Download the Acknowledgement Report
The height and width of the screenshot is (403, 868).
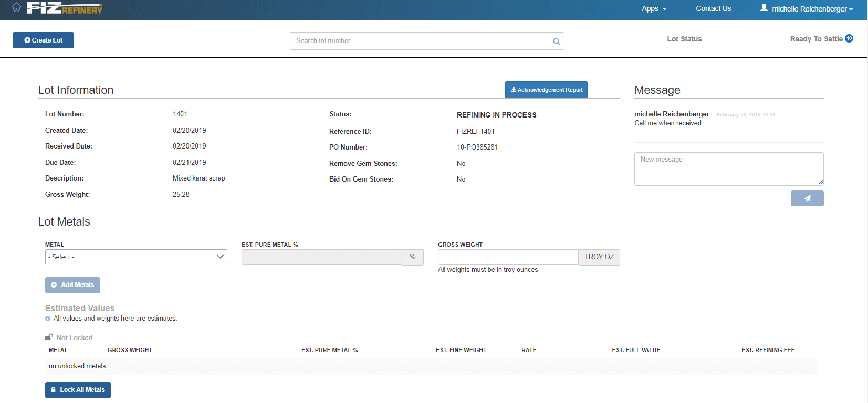coord(546,90)
